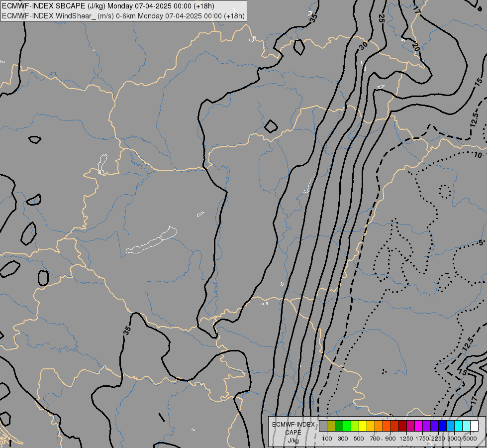Click the '20' wind shear contour label
Image resolution: width=487 pixels, height=448 pixels.
(416, 47)
